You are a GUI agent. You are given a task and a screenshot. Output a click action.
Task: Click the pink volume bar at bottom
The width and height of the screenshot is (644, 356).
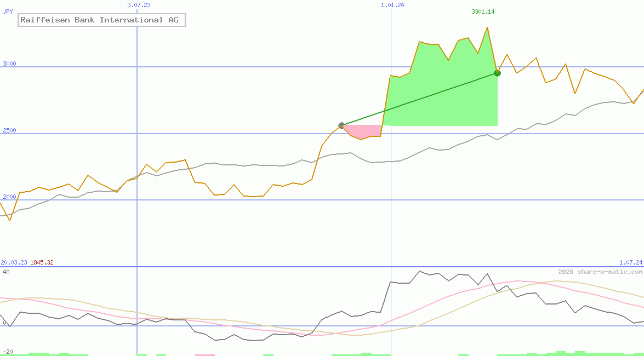point(206,354)
